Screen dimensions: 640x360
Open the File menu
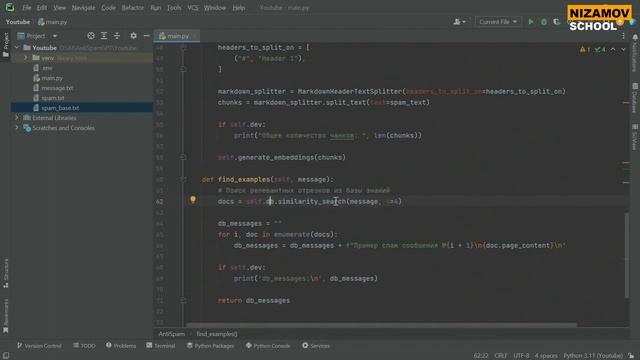coord(27,8)
